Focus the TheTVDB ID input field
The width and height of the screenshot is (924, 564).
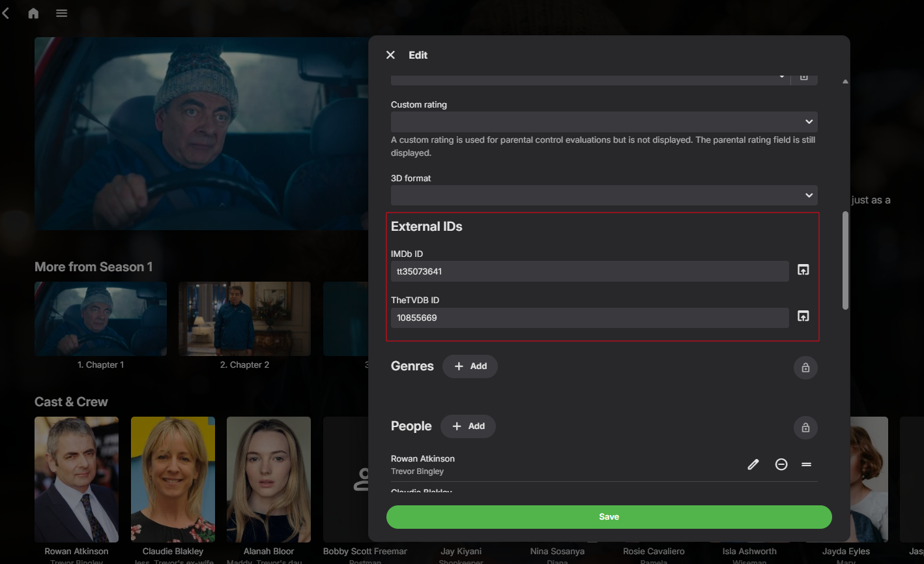click(590, 318)
